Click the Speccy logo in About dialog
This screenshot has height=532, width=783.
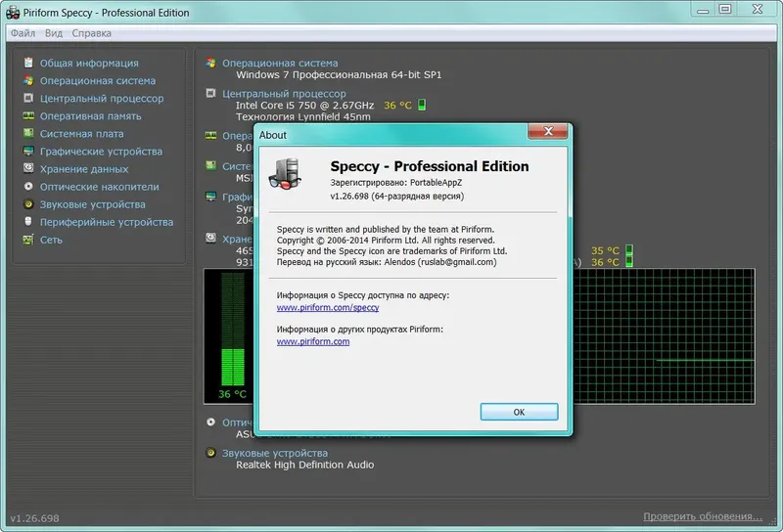[285, 174]
